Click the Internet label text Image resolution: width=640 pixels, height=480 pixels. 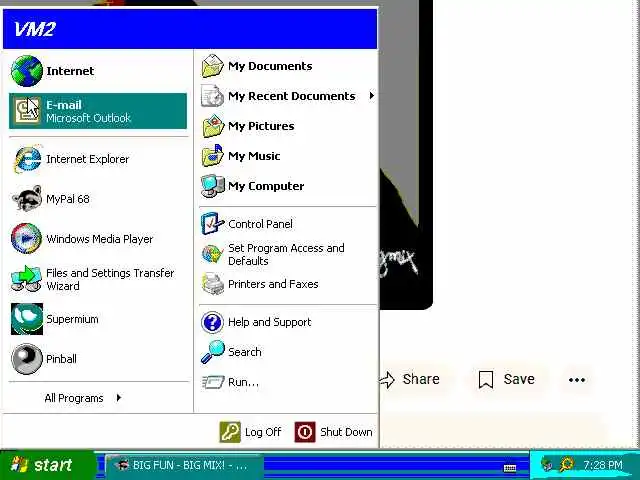coord(70,71)
